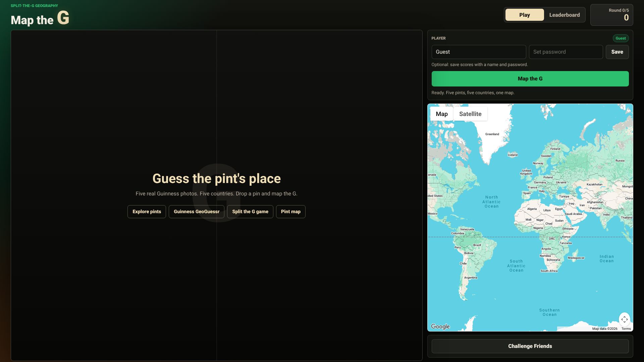644x362 pixels.
Task: Click Kazakhstan label on the map
Action: (x=594, y=184)
